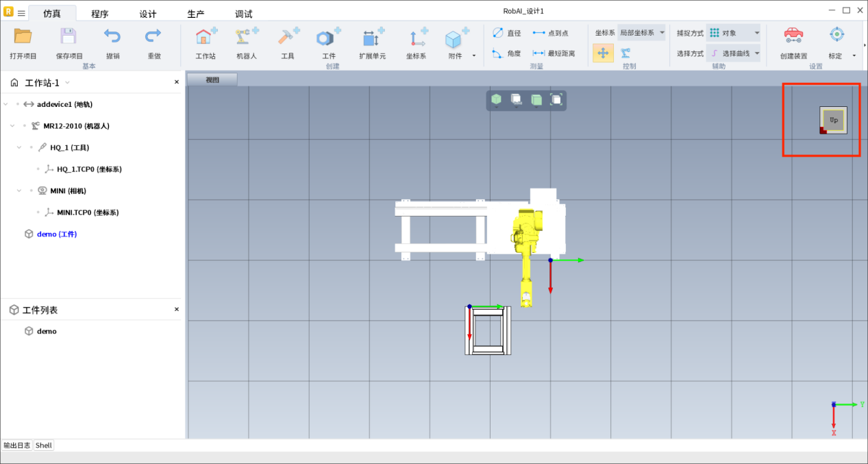The image size is (868, 464).
Task: Switch to the 程序 ribbon tab
Action: tap(99, 14)
